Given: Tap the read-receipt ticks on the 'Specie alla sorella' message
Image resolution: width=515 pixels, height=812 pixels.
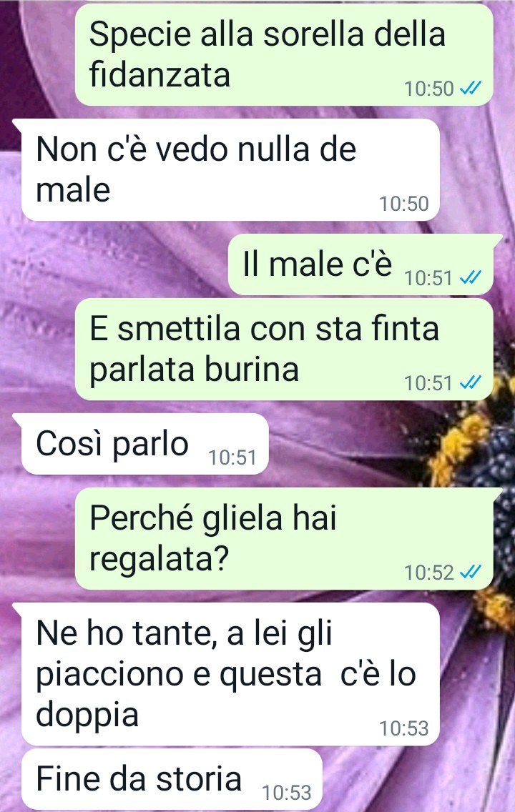Looking at the screenshot, I should coord(471,89).
